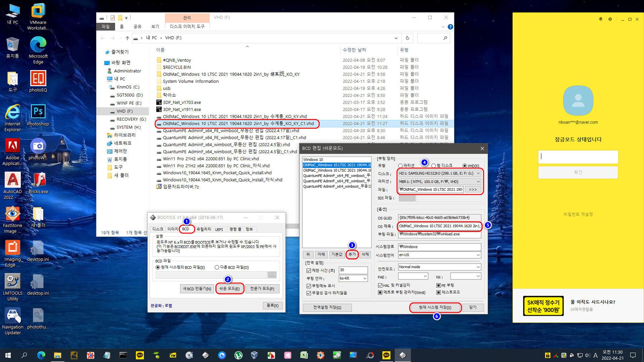The image size is (644, 362).
Task: Click 전역설정 저장(G) button
Action: (327, 307)
